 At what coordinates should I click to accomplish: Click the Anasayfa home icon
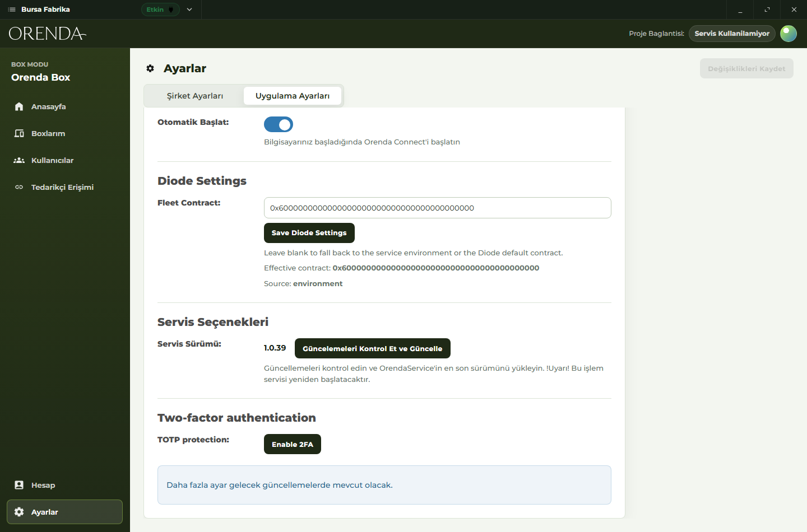pos(19,106)
